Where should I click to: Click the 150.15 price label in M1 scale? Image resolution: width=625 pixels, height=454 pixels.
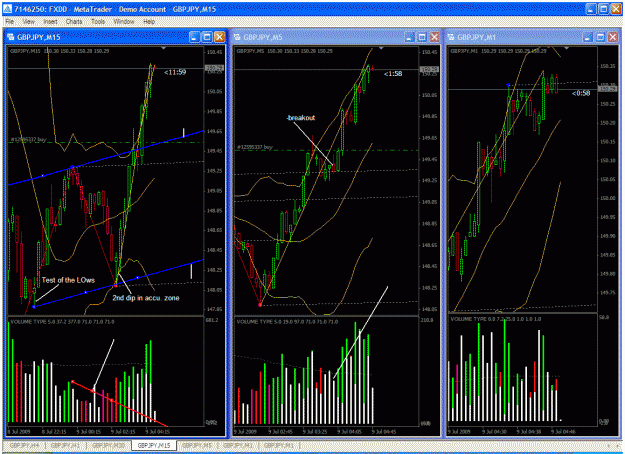click(x=607, y=142)
